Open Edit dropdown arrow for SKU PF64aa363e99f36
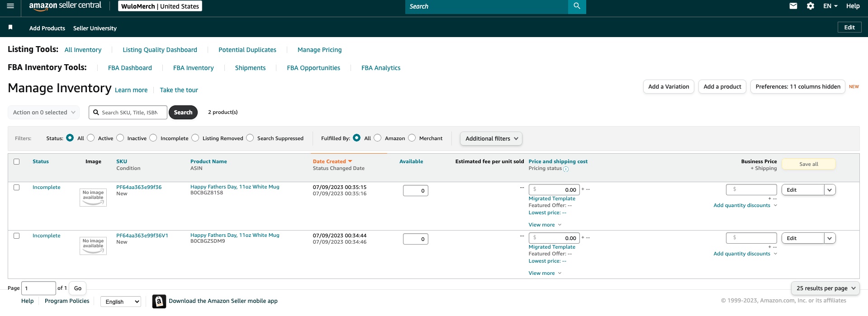868x316 pixels. coord(830,190)
